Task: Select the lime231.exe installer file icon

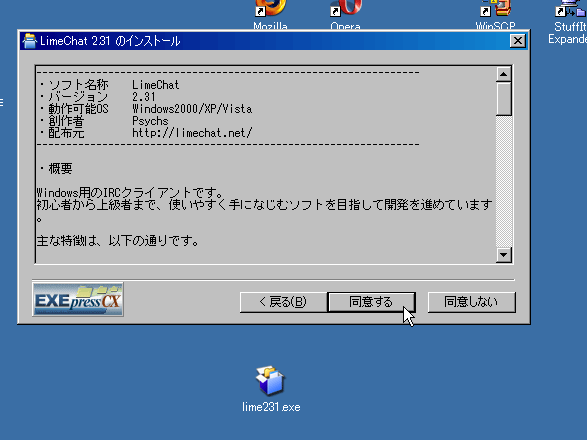Action: pyautogui.click(x=270, y=381)
